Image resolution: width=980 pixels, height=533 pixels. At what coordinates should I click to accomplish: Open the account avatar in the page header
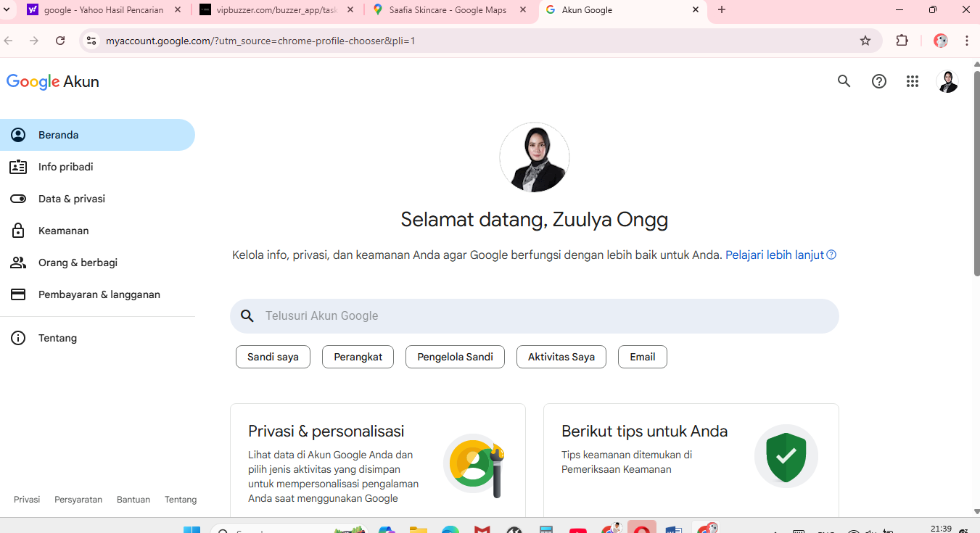pos(947,81)
